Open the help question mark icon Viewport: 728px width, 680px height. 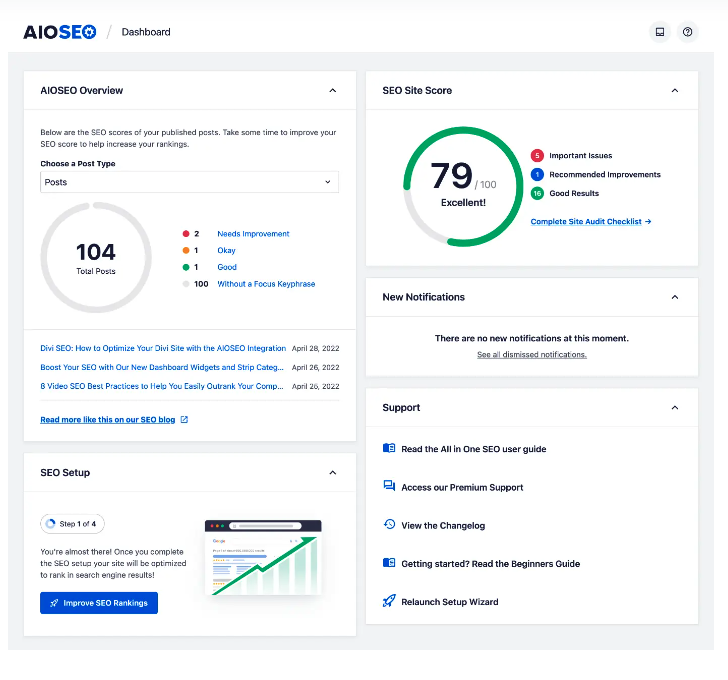687,32
